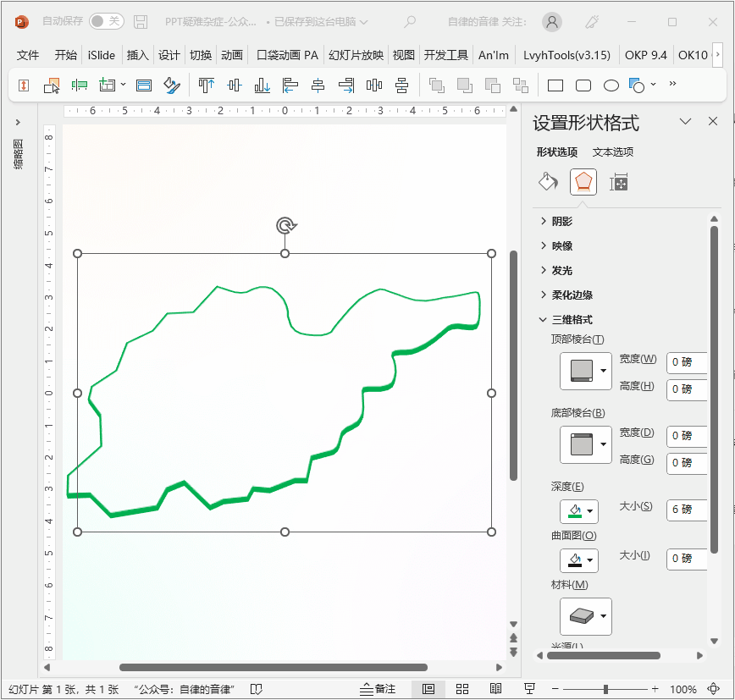Click the top bevel 宽度(W) input field
The image size is (735, 700).
pos(687,362)
